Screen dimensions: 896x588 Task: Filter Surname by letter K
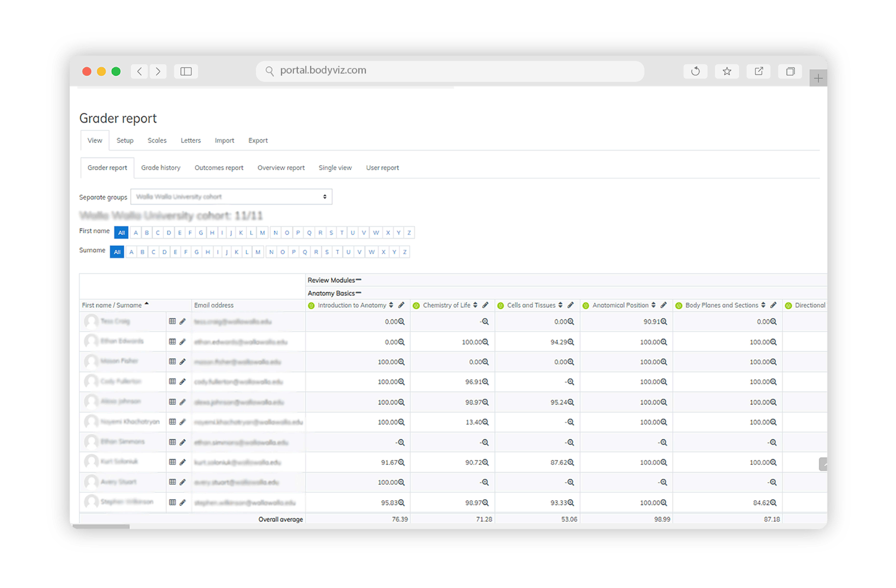coord(236,252)
